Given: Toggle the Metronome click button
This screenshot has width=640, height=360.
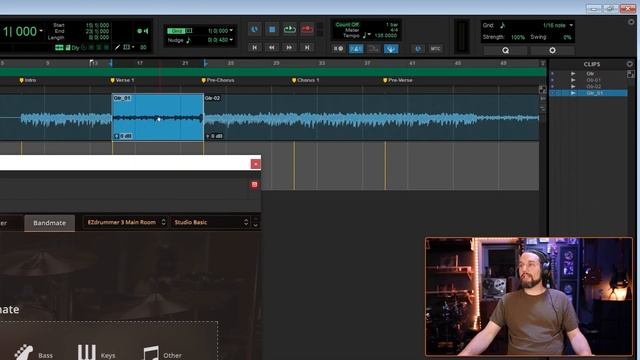Looking at the screenshot, I should click(x=356, y=49).
